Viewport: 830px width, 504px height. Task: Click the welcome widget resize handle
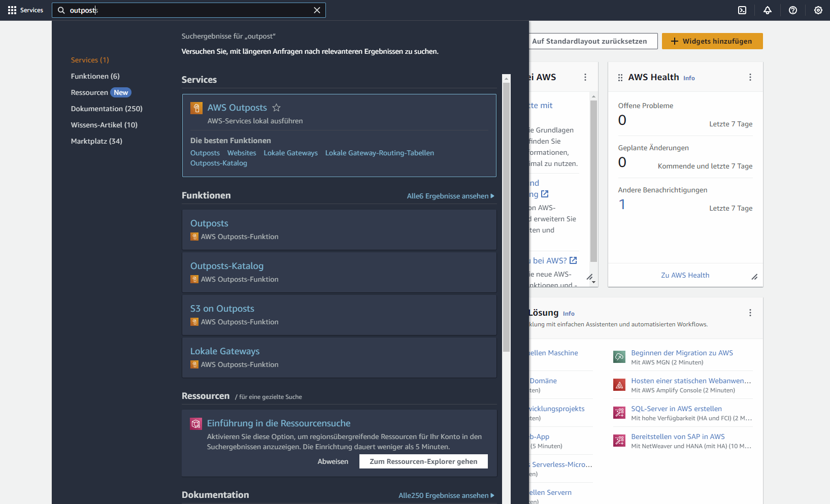tap(589, 277)
